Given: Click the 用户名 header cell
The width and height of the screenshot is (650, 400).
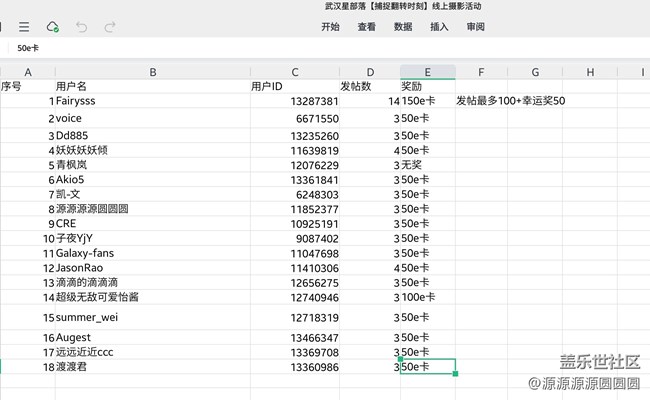Looking at the screenshot, I should click(x=153, y=86).
